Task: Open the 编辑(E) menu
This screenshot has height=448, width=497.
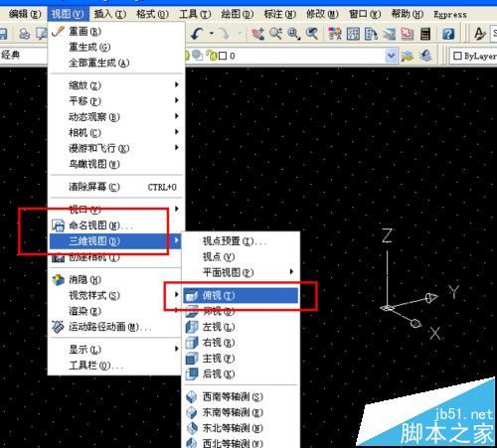Action: click(x=25, y=14)
